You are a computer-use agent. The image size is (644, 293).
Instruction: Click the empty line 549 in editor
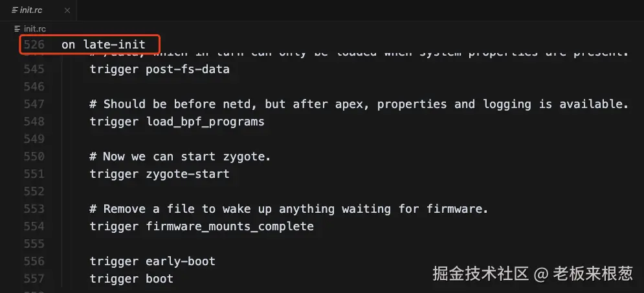coord(259,139)
